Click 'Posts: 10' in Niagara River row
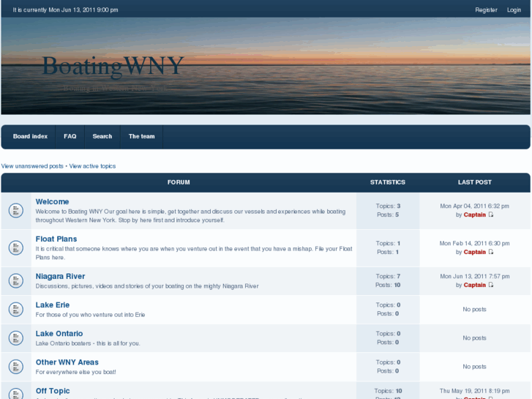Viewport: 532px width, 399px height. (388, 285)
